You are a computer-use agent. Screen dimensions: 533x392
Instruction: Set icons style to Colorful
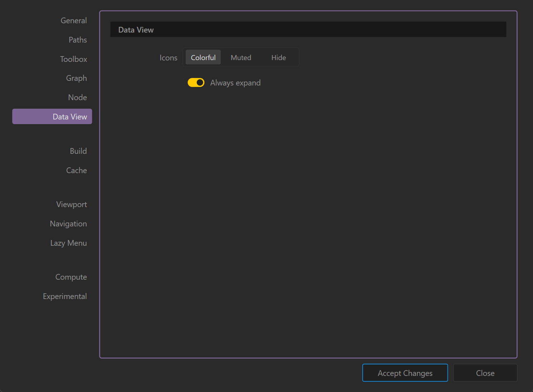coord(203,58)
